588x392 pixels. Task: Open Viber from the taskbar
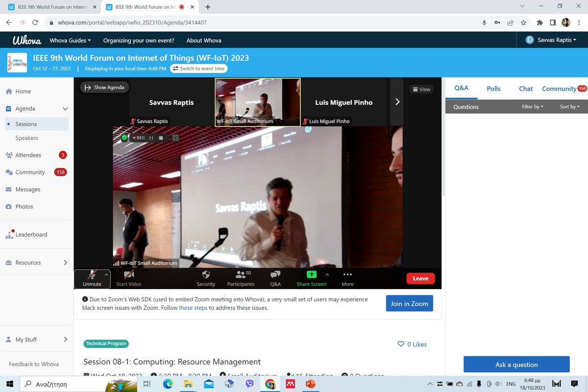(249, 384)
